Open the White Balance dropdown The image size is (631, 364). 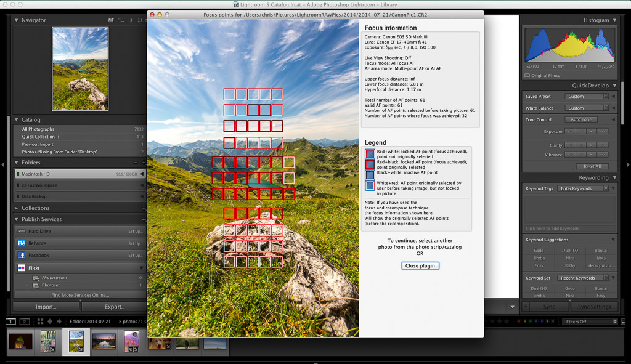coord(587,108)
